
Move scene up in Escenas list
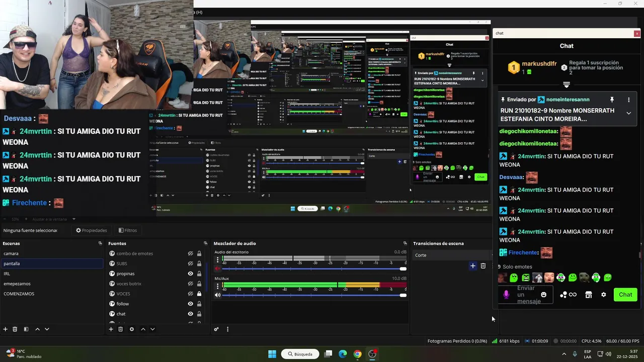point(37,329)
